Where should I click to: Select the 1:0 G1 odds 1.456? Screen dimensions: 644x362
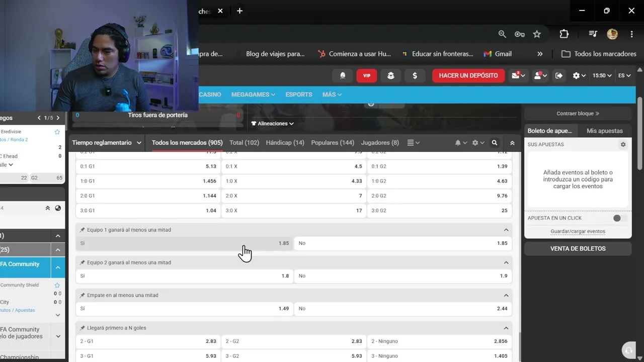pyautogui.click(x=148, y=181)
